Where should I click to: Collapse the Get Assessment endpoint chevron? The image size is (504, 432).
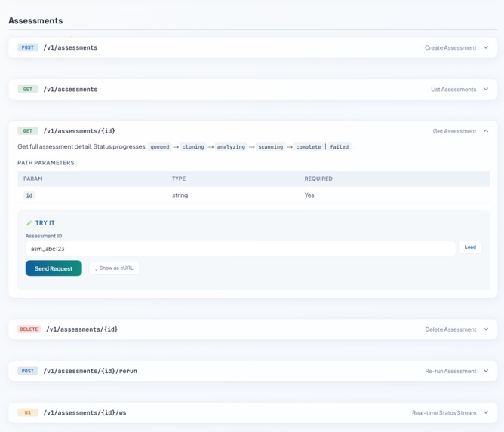[486, 131]
